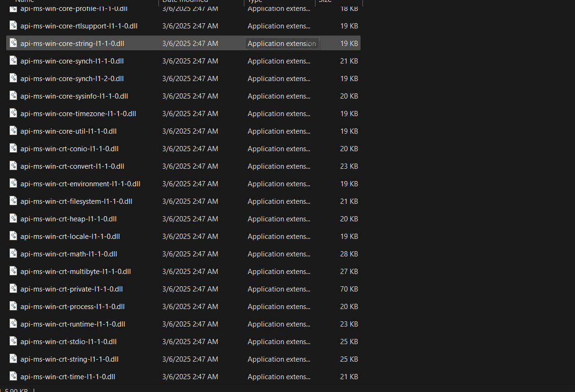Select file name api-ms-win-crt-environment-l1-1-0.dll

pos(80,184)
